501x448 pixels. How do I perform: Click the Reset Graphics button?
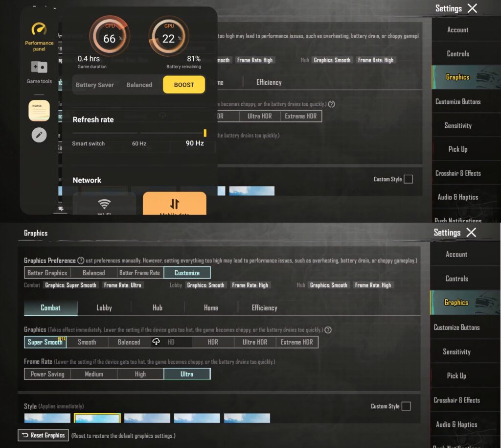click(x=43, y=435)
